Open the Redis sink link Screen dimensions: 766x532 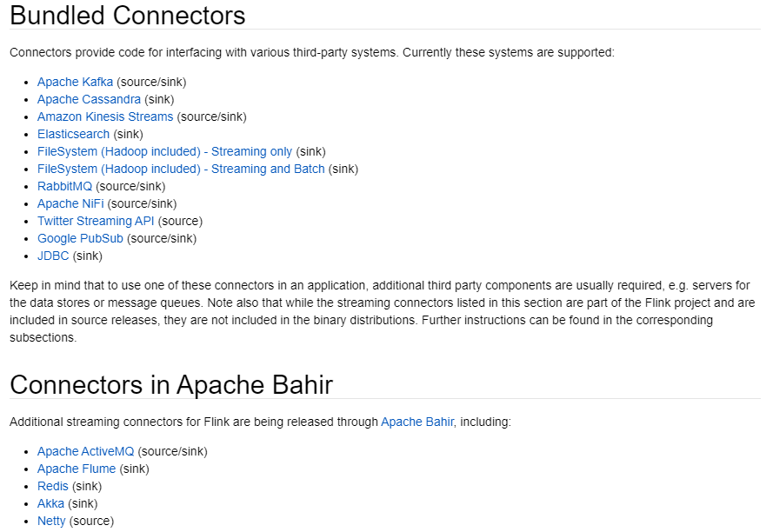[52, 486]
